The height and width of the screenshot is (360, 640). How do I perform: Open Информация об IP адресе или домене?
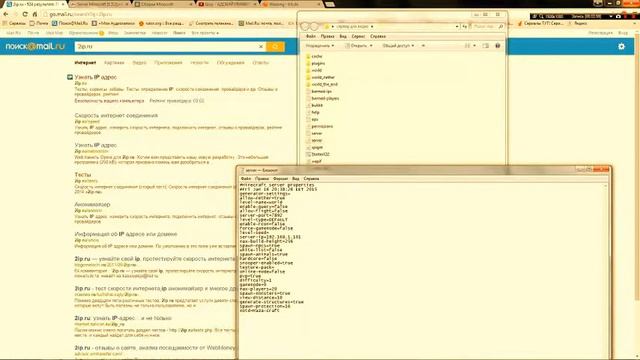(x=126, y=234)
